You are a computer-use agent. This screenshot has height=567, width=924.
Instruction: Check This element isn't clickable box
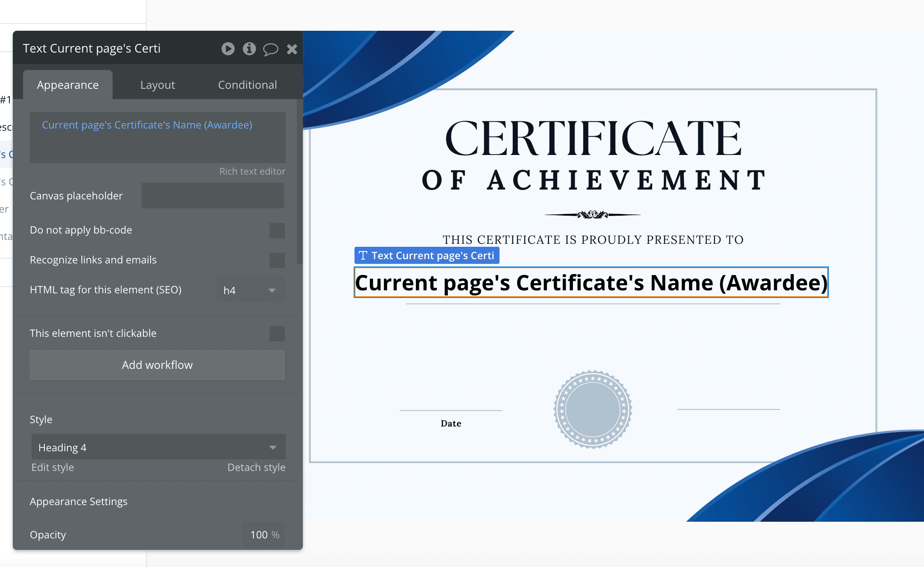click(277, 333)
